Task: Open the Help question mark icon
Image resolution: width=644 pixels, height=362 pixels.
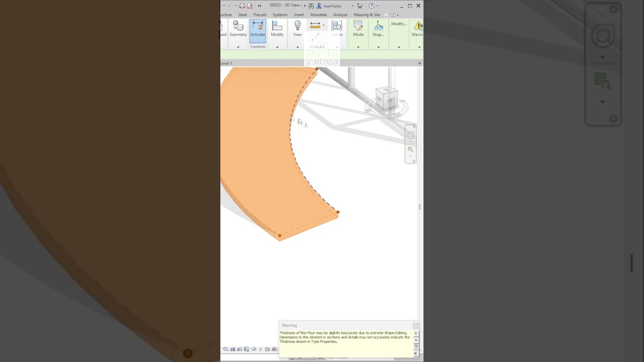Action: click(x=371, y=6)
